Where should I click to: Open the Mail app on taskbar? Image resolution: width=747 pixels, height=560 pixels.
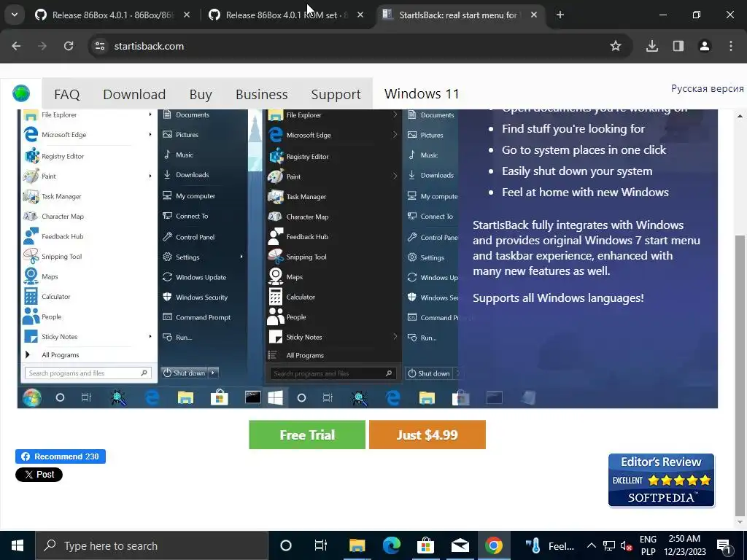pyautogui.click(x=460, y=545)
